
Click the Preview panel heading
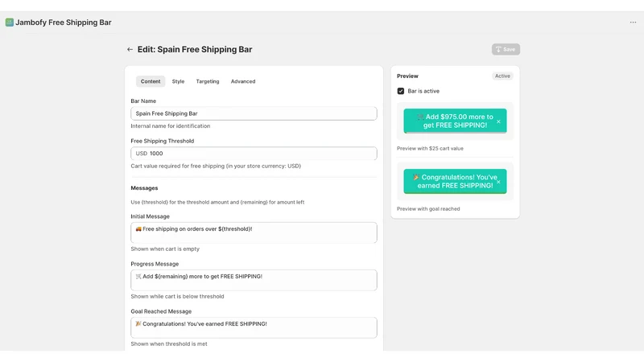pos(407,76)
